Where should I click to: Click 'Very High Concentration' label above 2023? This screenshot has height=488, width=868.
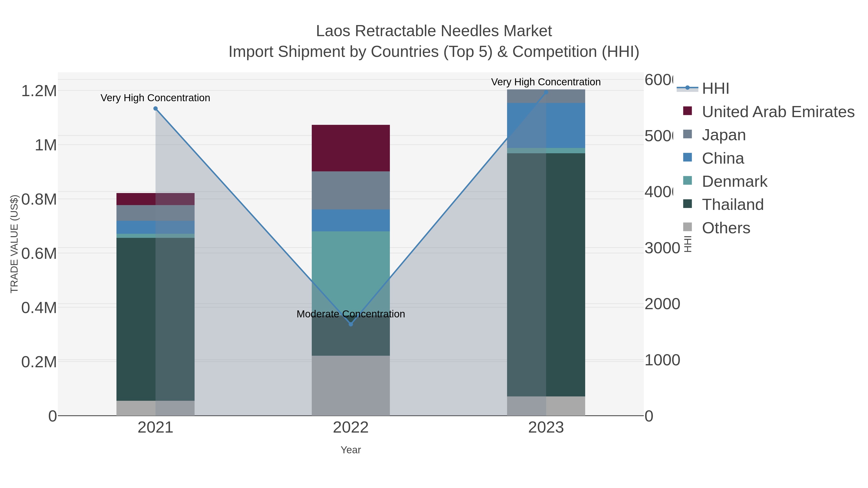tap(546, 82)
